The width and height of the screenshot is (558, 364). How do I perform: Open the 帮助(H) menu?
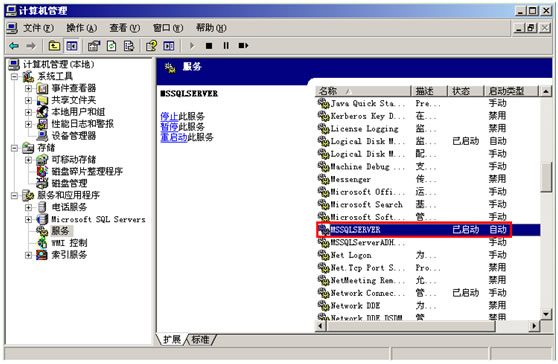211,28
